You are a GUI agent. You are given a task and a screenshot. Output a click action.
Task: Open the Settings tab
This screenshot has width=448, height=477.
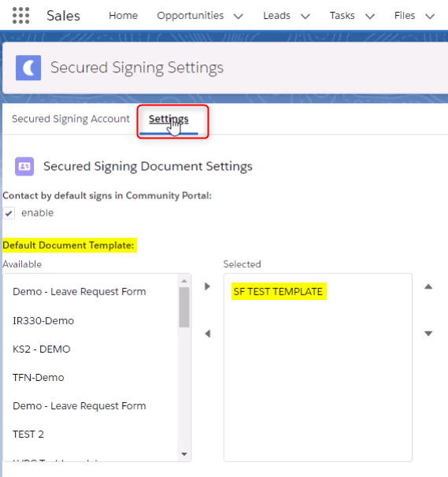[168, 119]
